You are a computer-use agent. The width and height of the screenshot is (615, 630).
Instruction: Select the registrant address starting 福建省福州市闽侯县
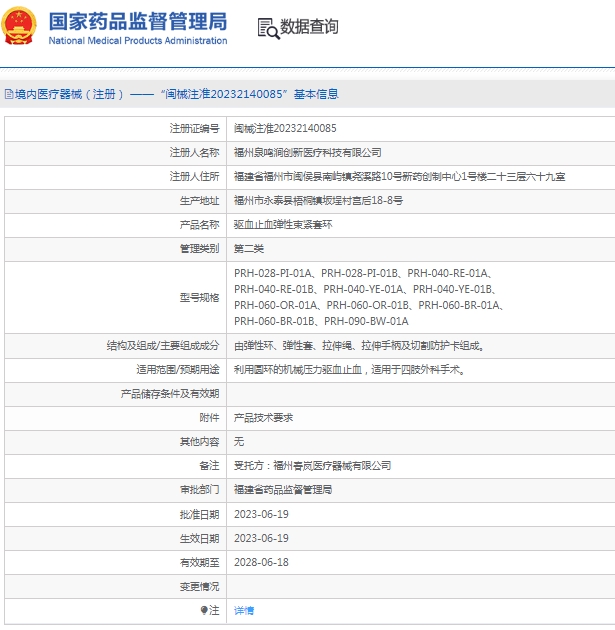(x=400, y=177)
